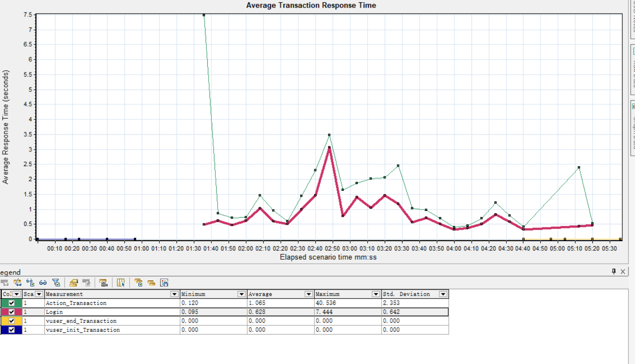
Task: Click the Action_Transaction point near 05:12
Action: 579,167
